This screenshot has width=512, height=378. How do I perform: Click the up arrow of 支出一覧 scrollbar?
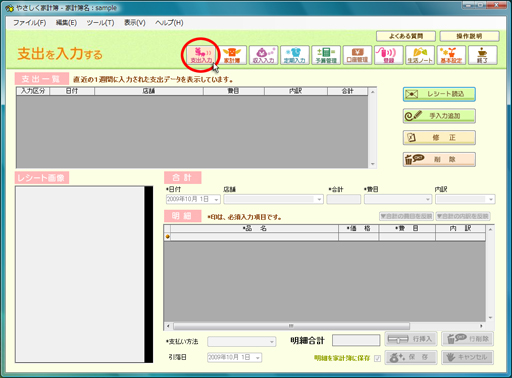373,92
